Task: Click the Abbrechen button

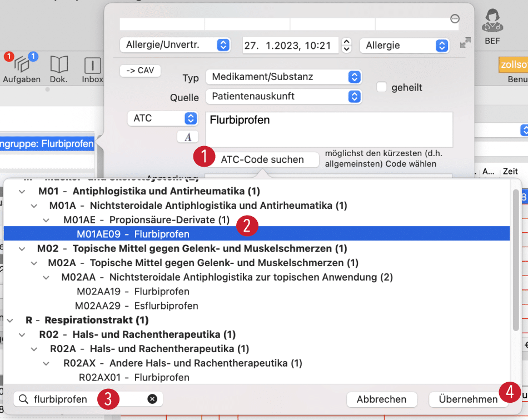Action: coord(381,399)
